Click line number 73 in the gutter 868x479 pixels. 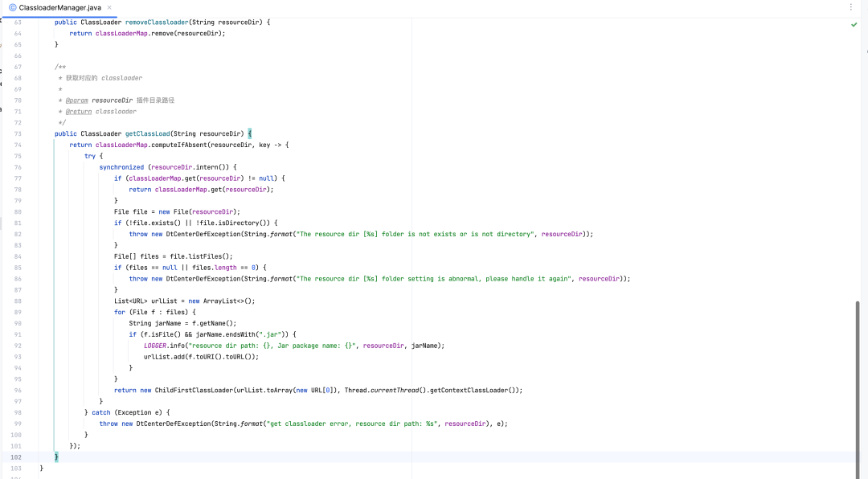pyautogui.click(x=17, y=133)
